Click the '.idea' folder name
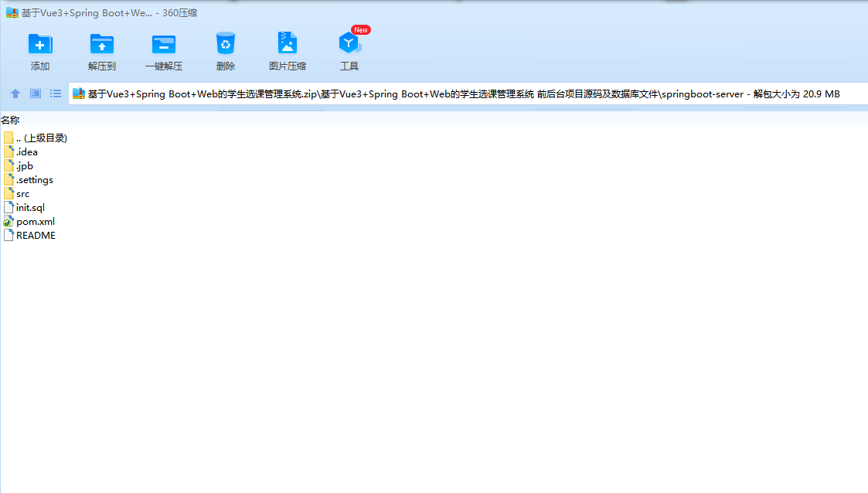 27,151
